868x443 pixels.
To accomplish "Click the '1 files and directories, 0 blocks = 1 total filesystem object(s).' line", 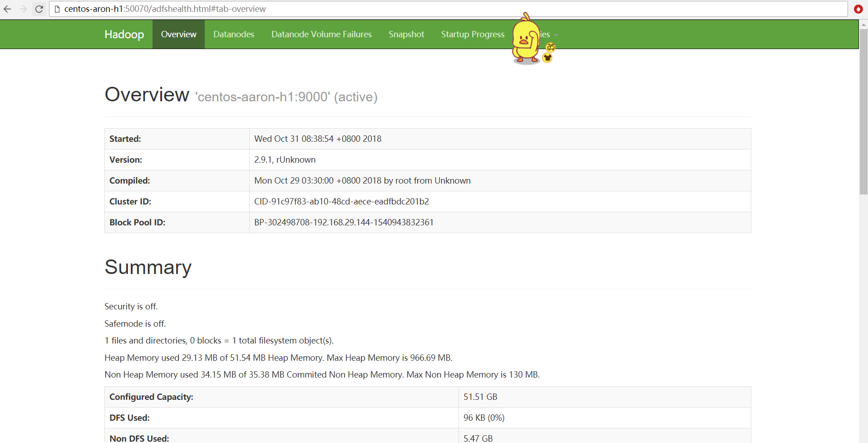I will [x=219, y=341].
